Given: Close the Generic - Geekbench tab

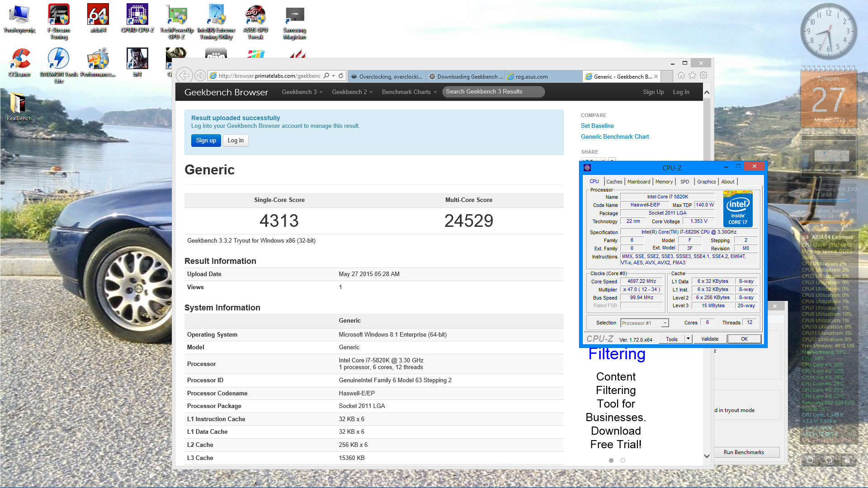Looking at the screenshot, I should click(x=656, y=76).
